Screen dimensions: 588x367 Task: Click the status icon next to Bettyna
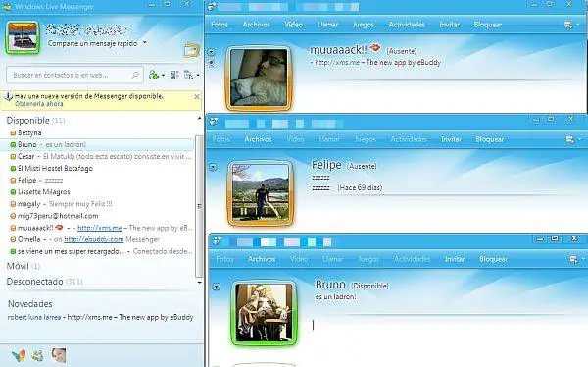coord(13,133)
